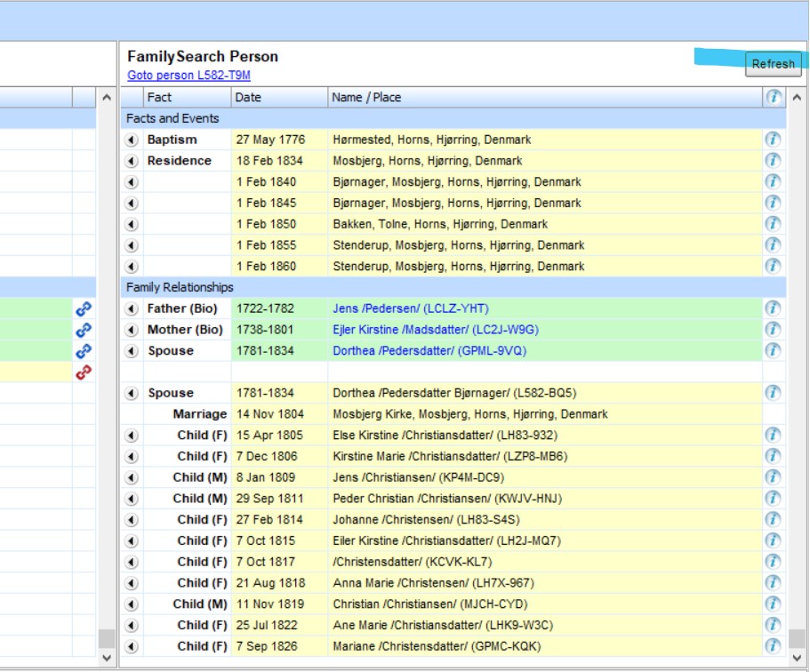This screenshot has width=810, height=672.
Task: Select Ane Marie /Christiansdatter/ (LHK9-W3C)
Action: [x=453, y=626]
